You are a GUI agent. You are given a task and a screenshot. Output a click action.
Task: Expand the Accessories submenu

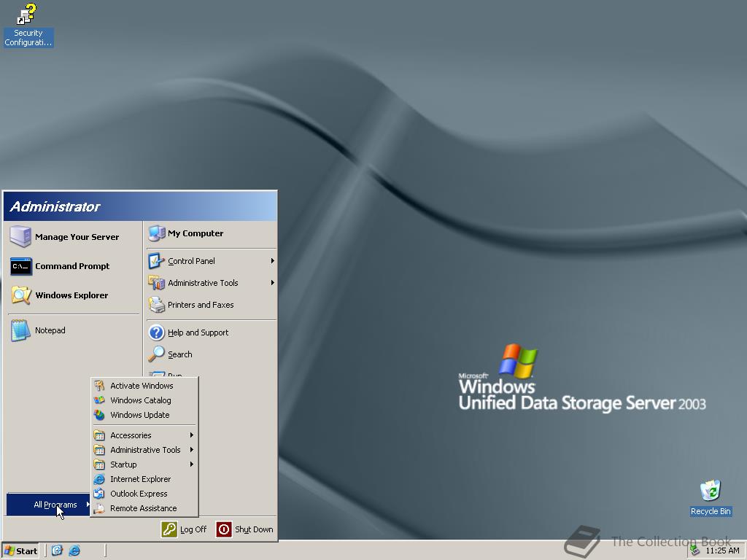click(131, 435)
